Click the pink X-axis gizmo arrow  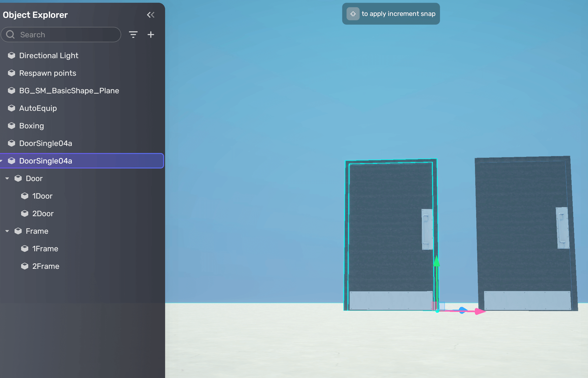point(480,311)
